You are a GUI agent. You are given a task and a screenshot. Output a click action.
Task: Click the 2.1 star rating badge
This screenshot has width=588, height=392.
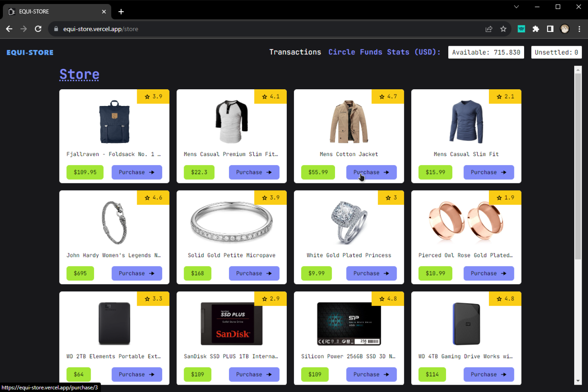point(505,97)
